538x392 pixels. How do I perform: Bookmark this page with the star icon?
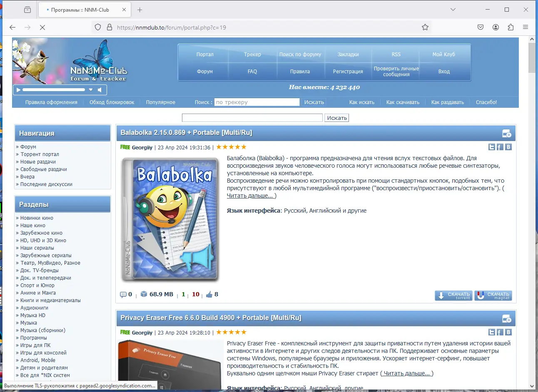click(x=425, y=27)
